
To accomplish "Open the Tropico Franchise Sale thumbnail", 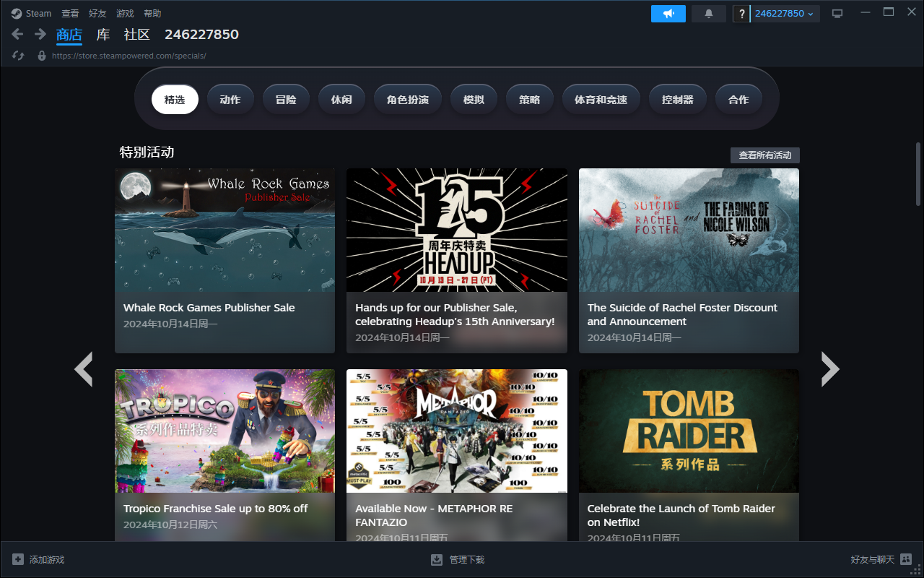I will (x=225, y=431).
